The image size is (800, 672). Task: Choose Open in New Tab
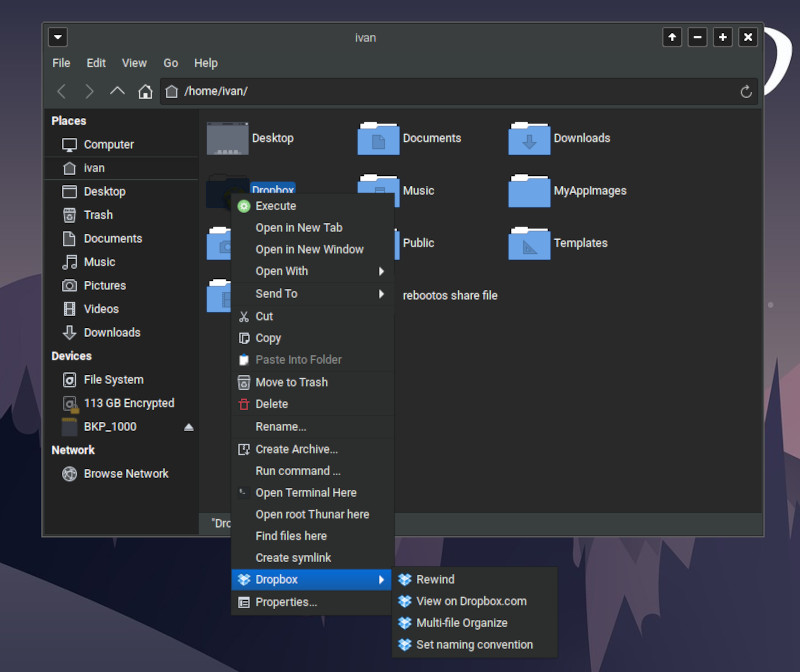(312, 228)
